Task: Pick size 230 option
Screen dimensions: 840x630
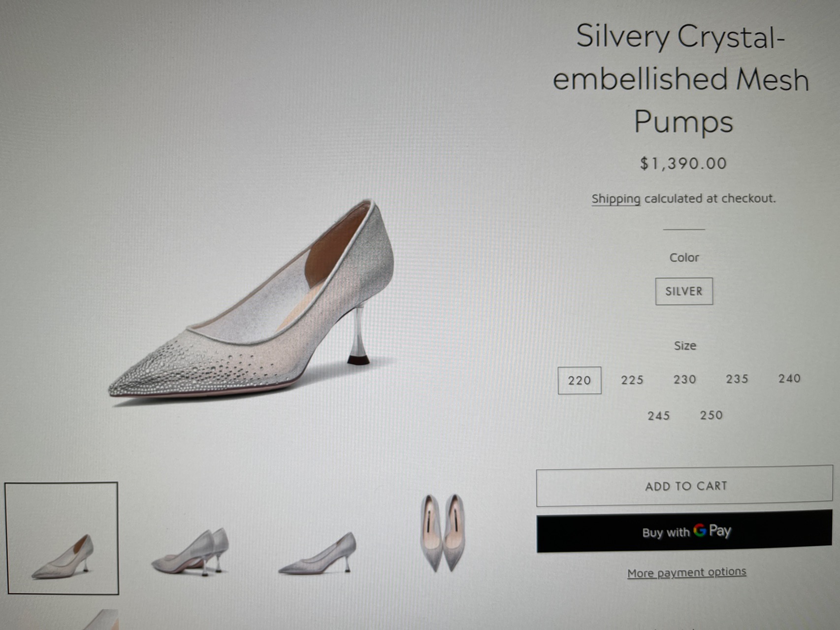Action: pos(685,379)
